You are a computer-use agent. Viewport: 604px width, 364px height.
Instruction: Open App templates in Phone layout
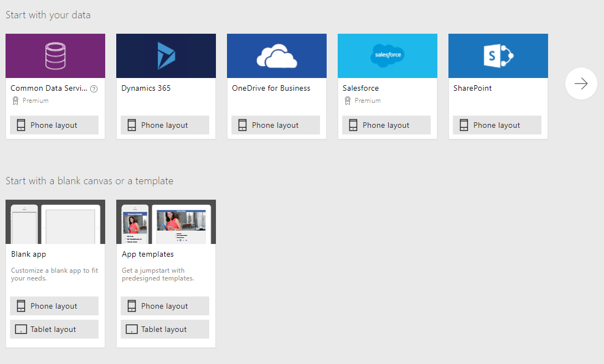tap(165, 306)
